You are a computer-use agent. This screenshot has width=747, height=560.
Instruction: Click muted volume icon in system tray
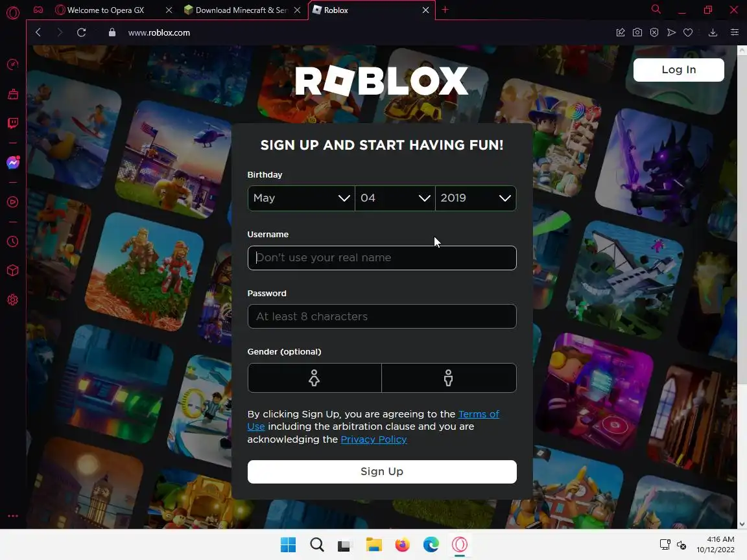682,544
